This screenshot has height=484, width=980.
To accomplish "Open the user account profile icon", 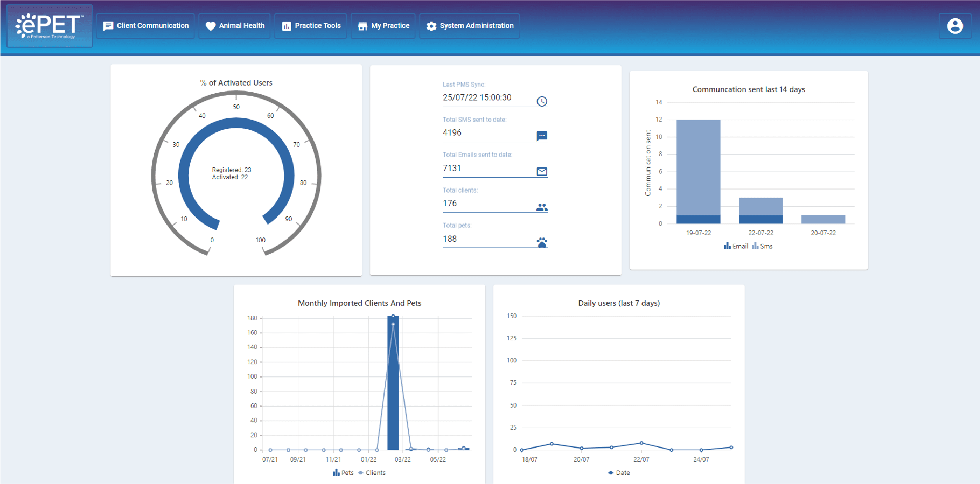I will 955,26.
